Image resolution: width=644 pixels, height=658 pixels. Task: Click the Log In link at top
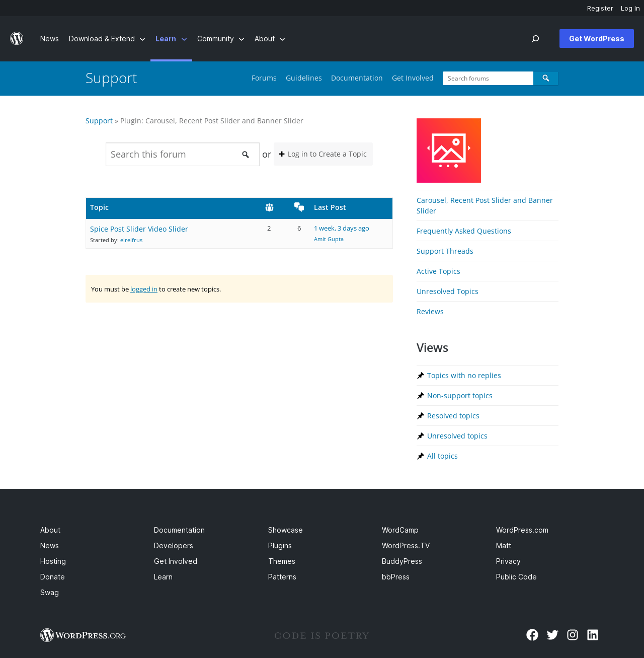630,8
